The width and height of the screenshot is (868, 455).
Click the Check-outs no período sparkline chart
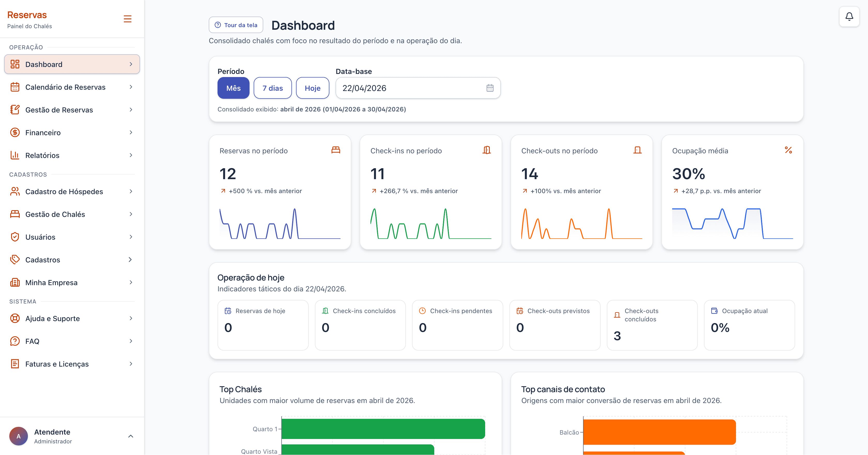581,223
